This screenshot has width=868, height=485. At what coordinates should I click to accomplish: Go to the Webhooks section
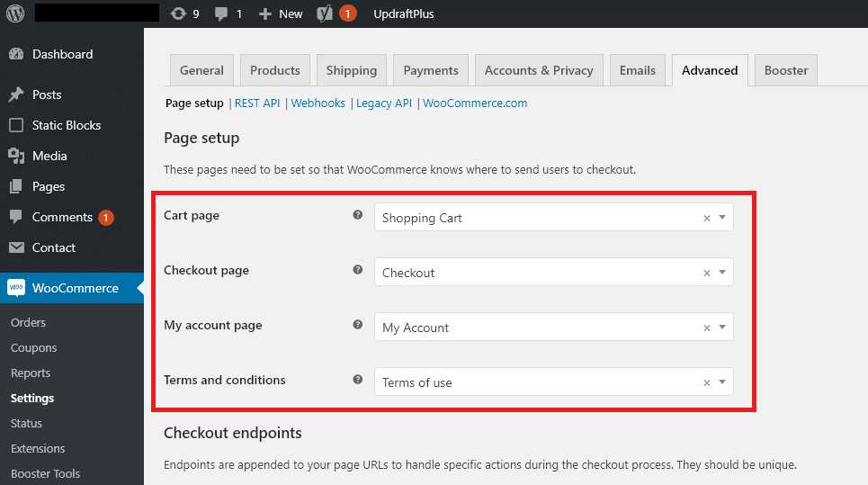318,103
